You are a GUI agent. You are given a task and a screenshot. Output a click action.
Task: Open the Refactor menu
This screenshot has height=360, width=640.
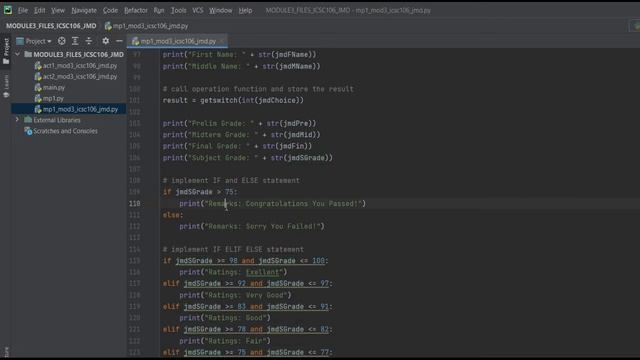coord(136,10)
